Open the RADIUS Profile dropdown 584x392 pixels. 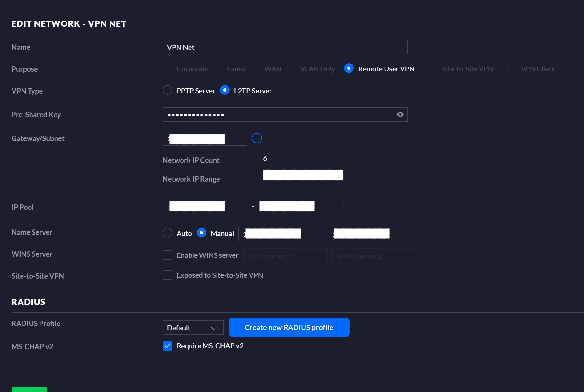tap(193, 328)
